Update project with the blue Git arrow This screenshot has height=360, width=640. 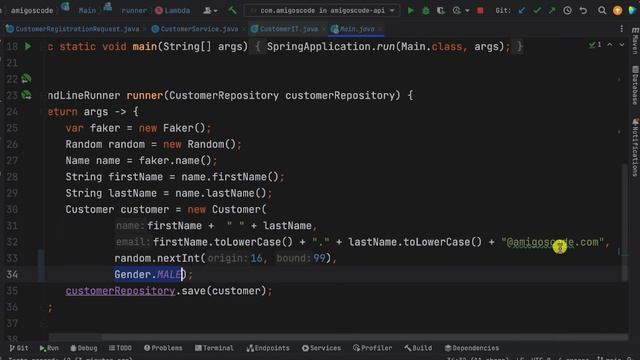[522, 10]
